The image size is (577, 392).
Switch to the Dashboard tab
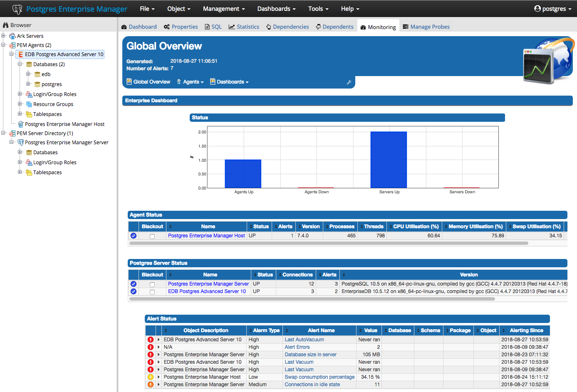(139, 27)
